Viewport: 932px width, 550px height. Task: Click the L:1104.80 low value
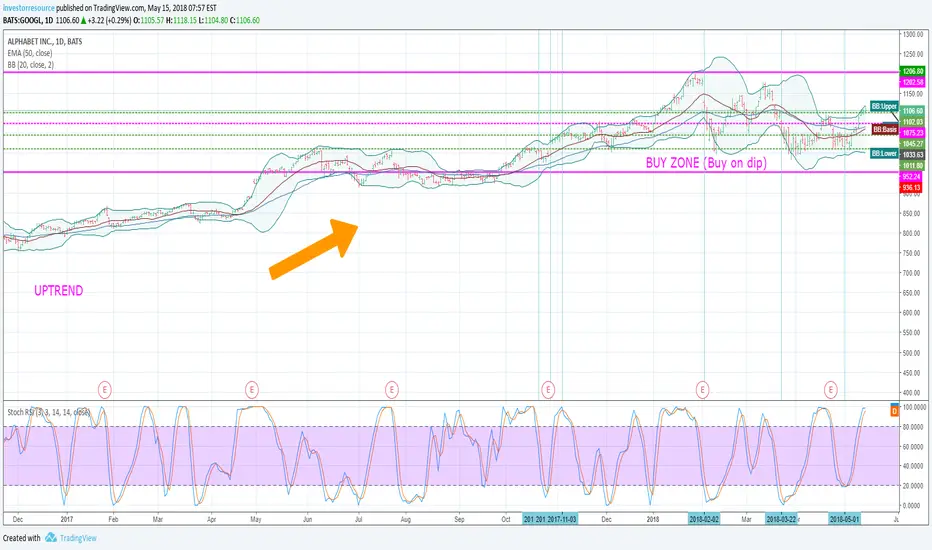click(213, 20)
